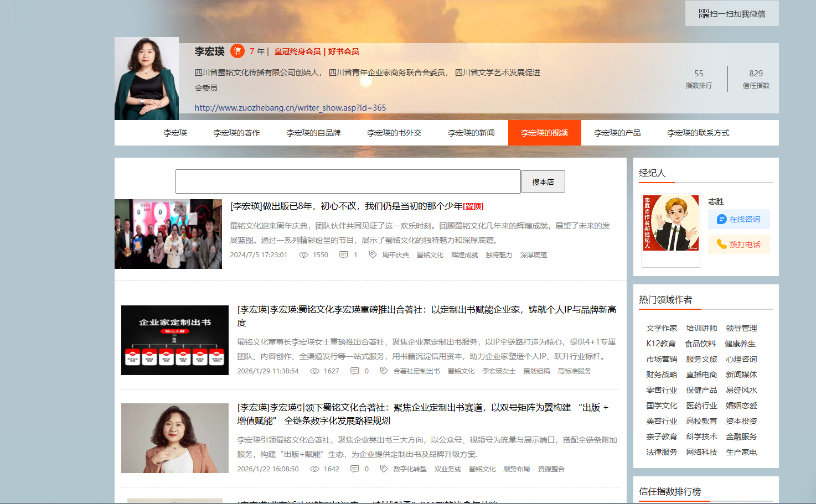
Task: Click in the store search input field
Action: (348, 181)
